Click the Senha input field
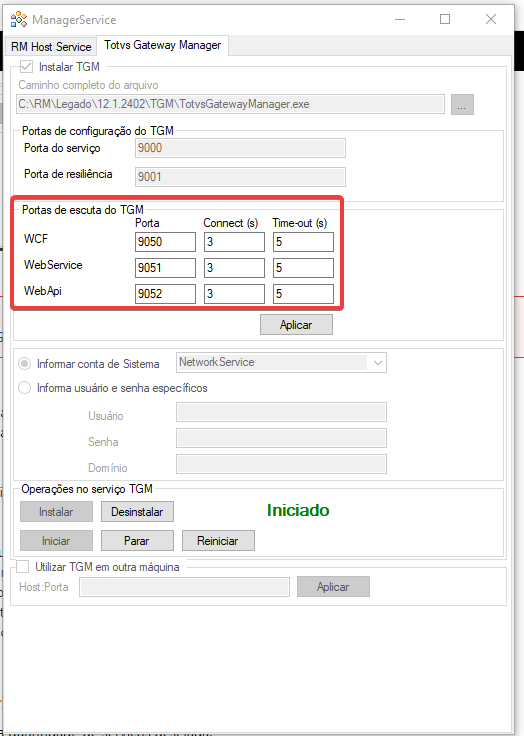The height and width of the screenshot is (736, 524). [281, 438]
